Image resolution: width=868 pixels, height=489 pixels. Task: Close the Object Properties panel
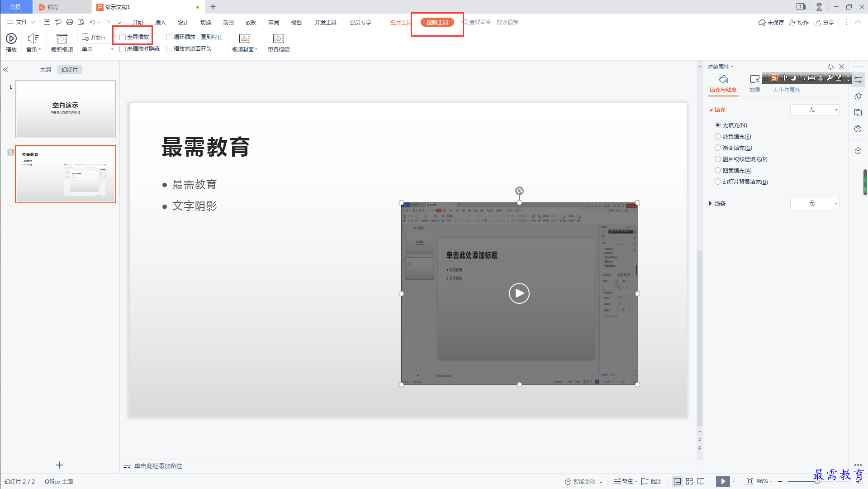(842, 67)
